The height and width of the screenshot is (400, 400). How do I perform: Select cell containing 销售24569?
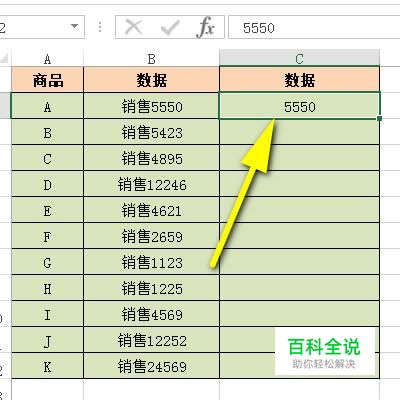pyautogui.click(x=151, y=366)
